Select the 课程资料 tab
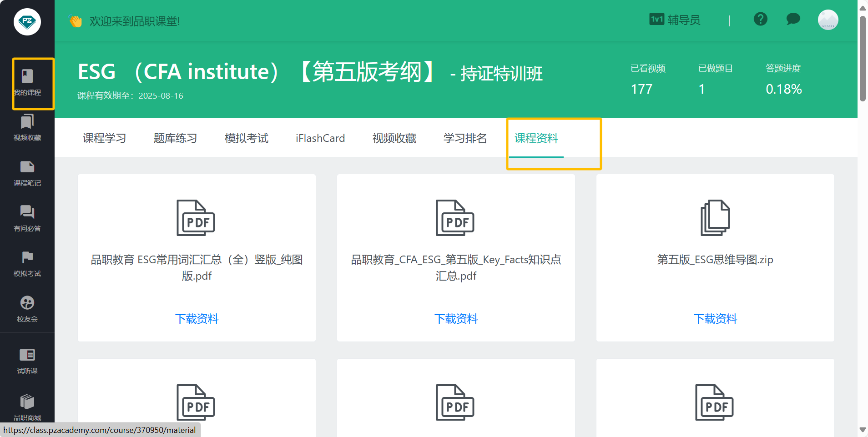Viewport: 868px width, 437px height. tap(536, 138)
